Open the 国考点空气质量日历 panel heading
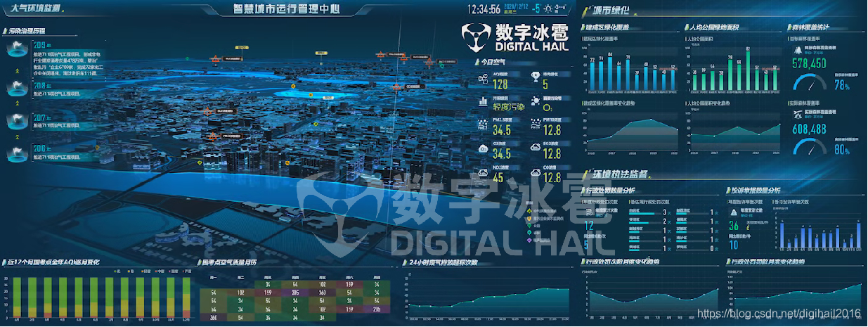This screenshot has width=868, height=327. coord(229,262)
